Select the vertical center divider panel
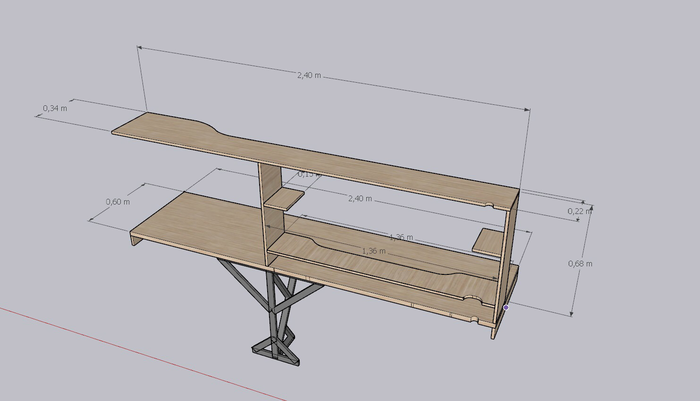 click(269, 215)
